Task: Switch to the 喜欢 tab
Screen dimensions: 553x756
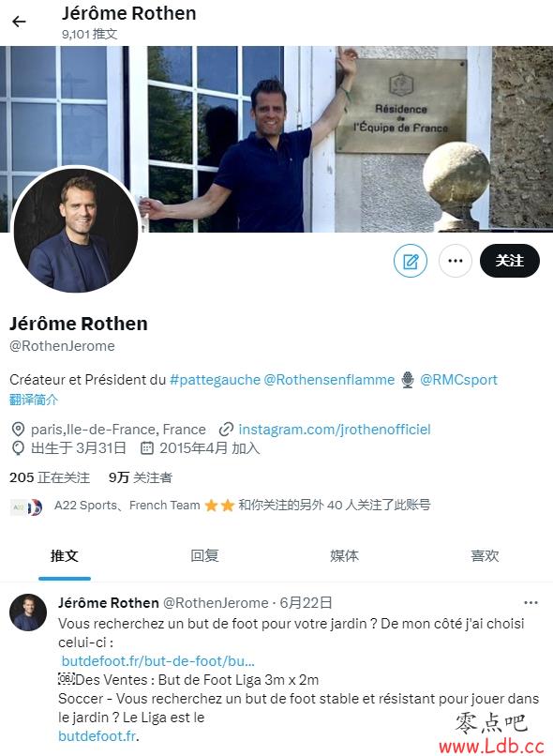Action: (485, 556)
